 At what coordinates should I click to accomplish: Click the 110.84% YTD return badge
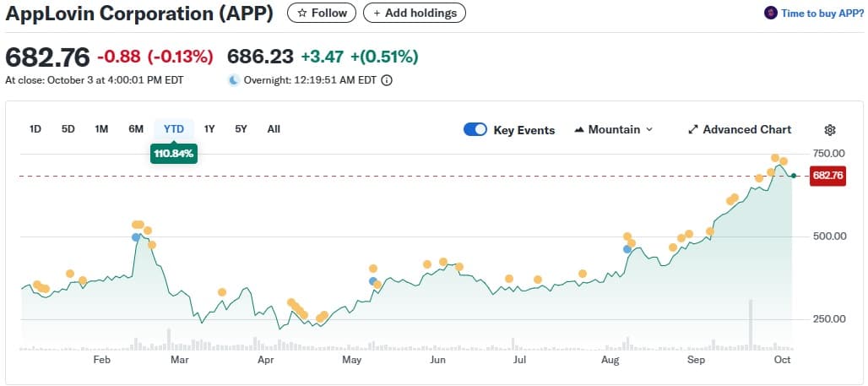click(174, 154)
